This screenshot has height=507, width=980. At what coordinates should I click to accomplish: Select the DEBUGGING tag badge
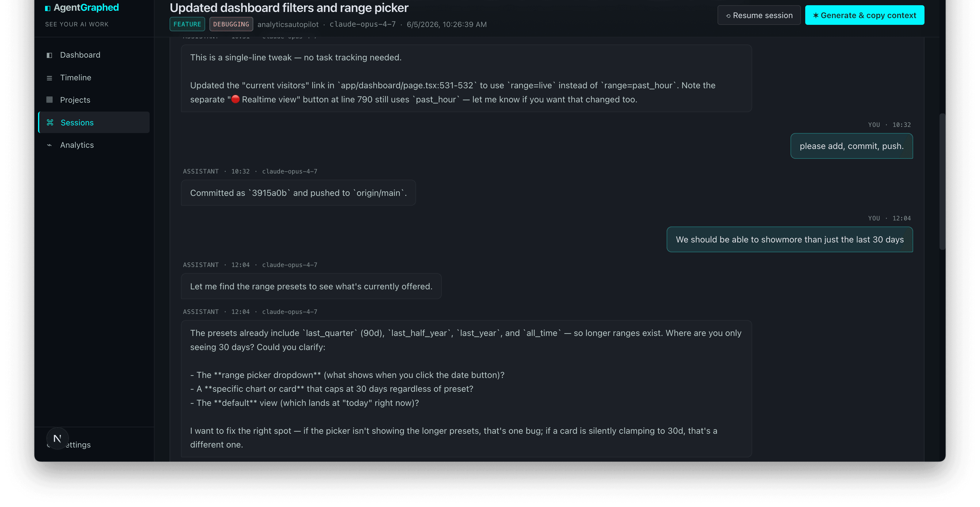point(231,24)
